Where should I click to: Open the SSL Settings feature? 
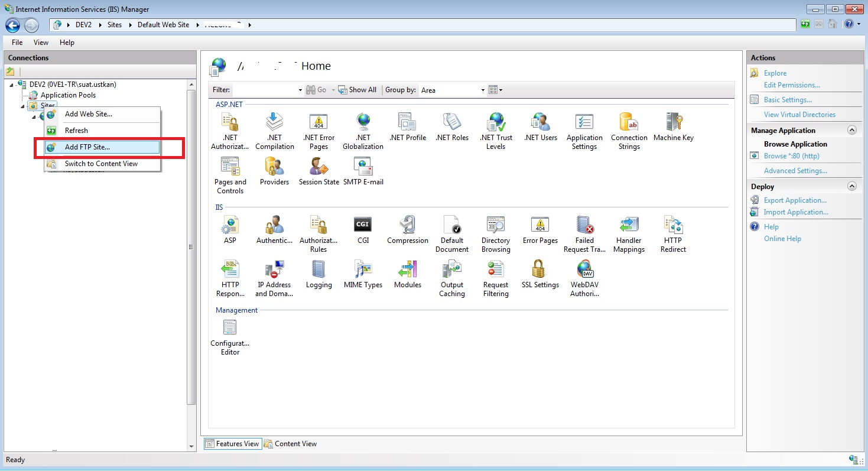(540, 274)
